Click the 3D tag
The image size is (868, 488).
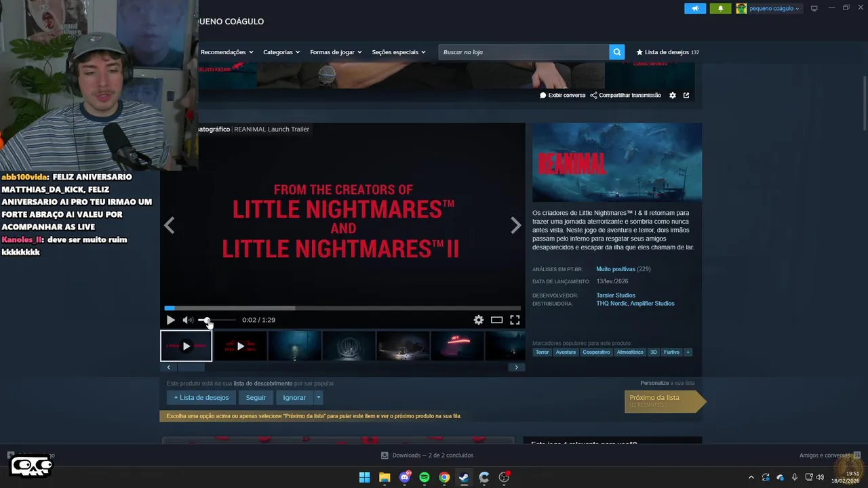coord(654,352)
